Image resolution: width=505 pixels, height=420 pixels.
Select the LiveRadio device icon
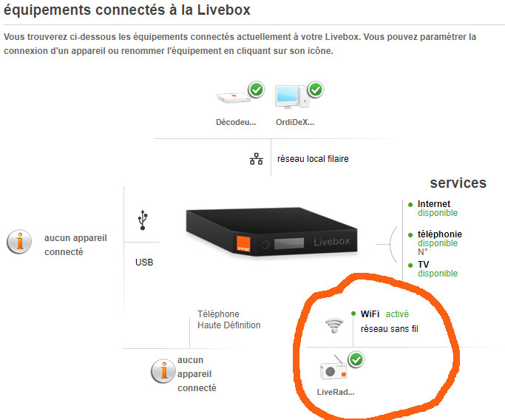(333, 370)
